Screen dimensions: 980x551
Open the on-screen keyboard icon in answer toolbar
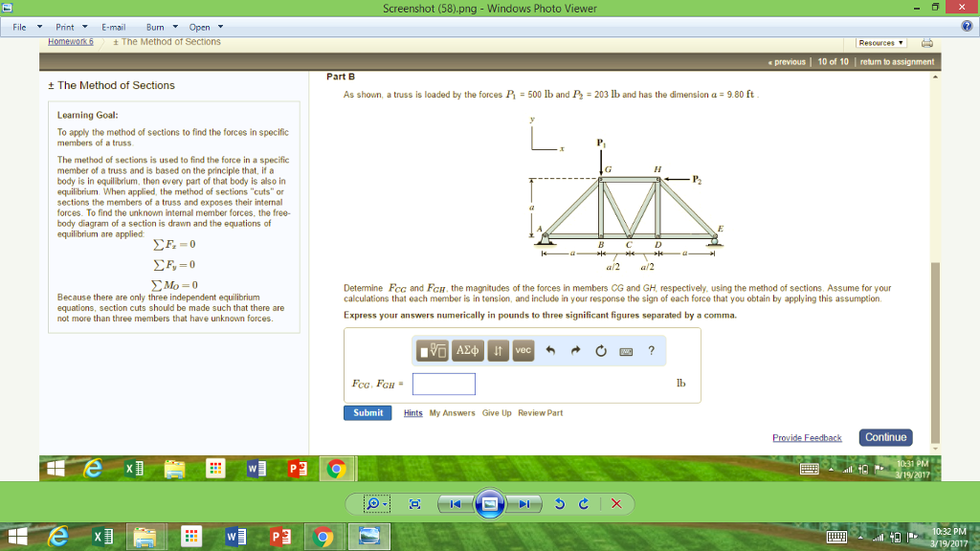click(626, 350)
